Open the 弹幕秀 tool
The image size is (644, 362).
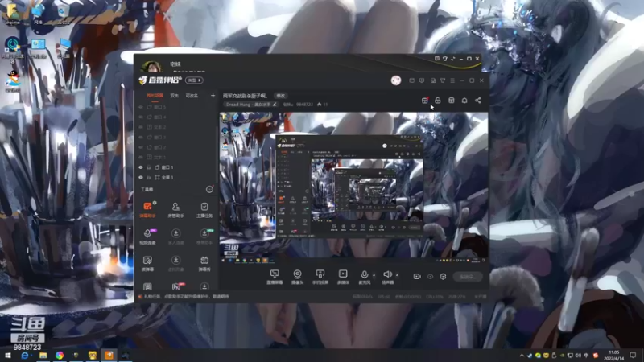click(204, 263)
